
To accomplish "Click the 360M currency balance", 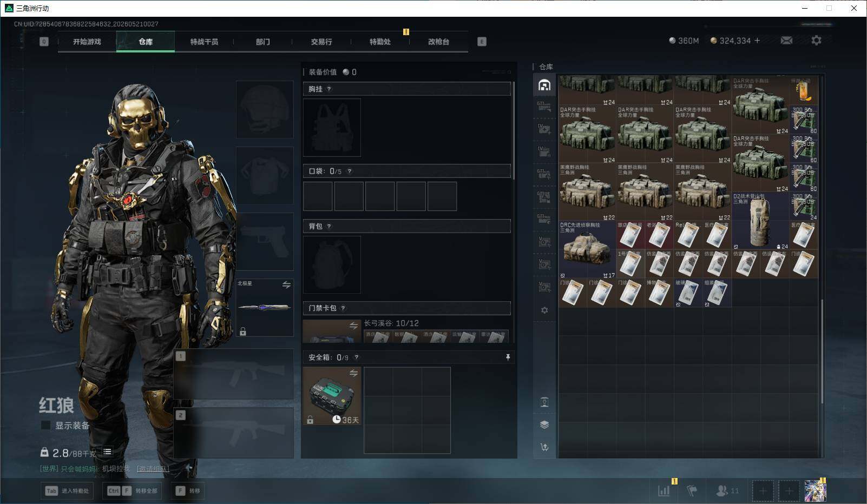I will (x=684, y=41).
